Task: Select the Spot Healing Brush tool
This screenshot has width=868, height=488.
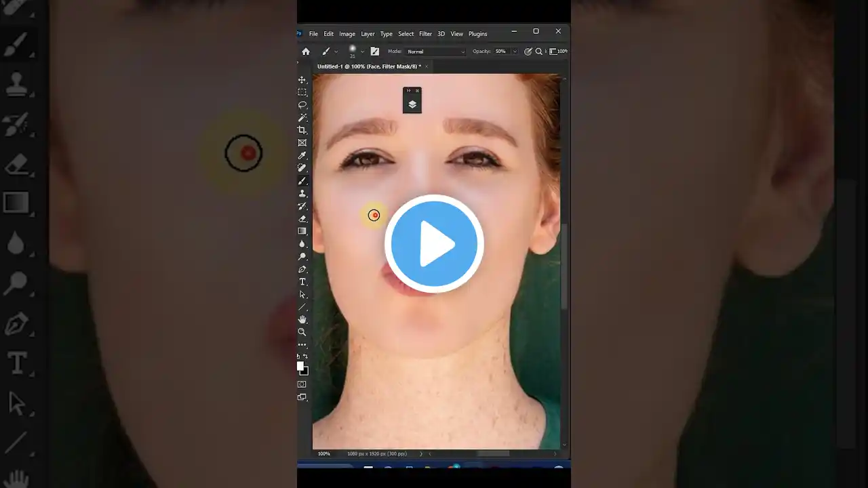Action: (302, 167)
